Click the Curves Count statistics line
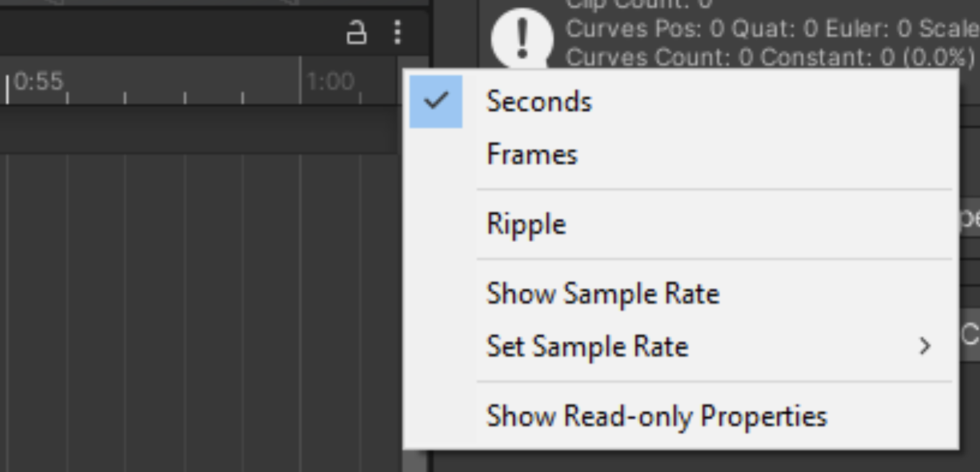Screen dimensions: 980x472 pos(769,57)
